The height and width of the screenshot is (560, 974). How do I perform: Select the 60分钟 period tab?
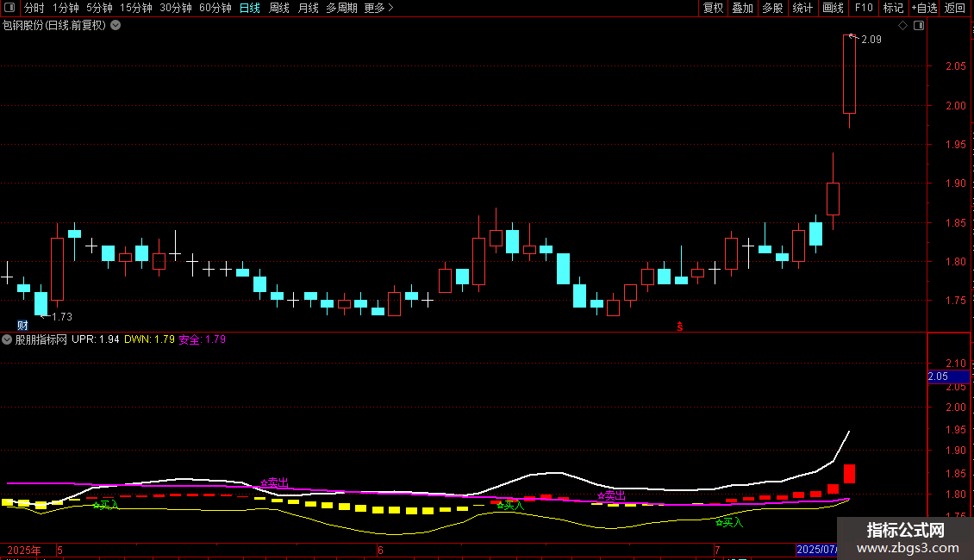[x=215, y=8]
